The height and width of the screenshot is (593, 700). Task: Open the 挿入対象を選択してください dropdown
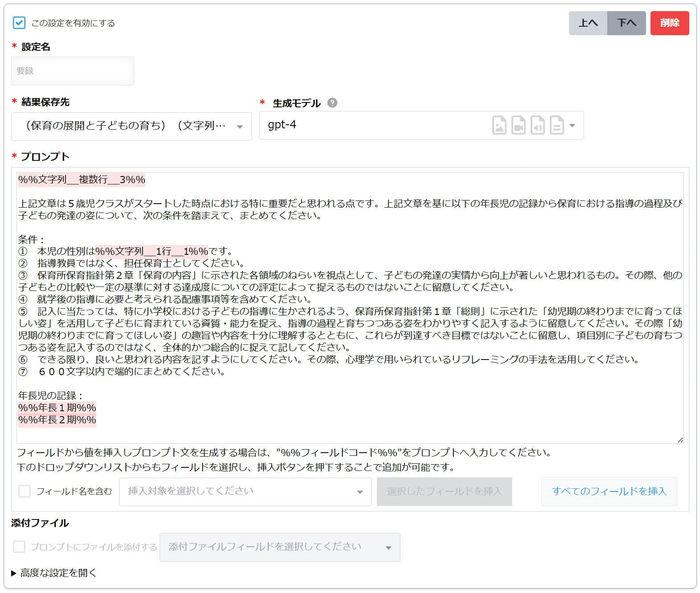245,492
